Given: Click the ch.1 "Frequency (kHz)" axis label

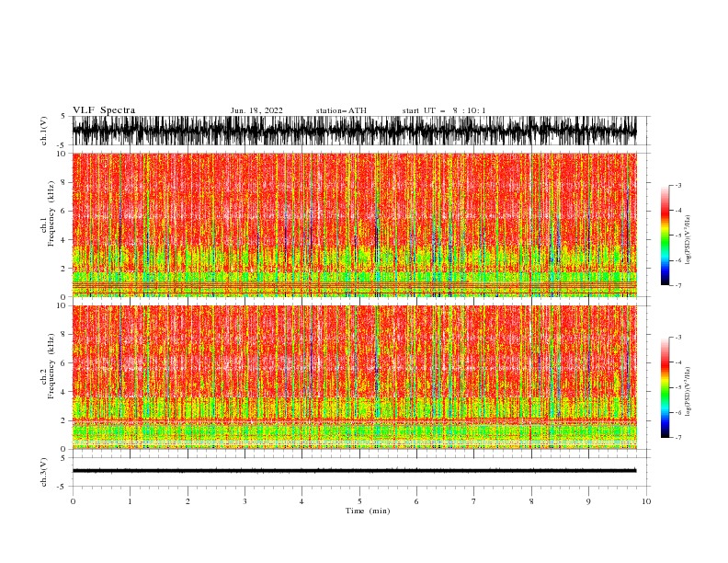Looking at the screenshot, I should click(x=51, y=213).
